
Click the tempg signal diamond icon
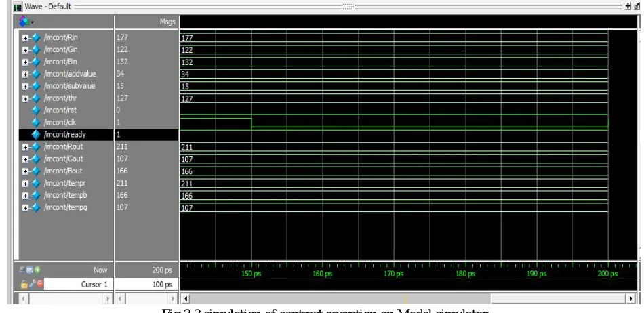point(36,207)
